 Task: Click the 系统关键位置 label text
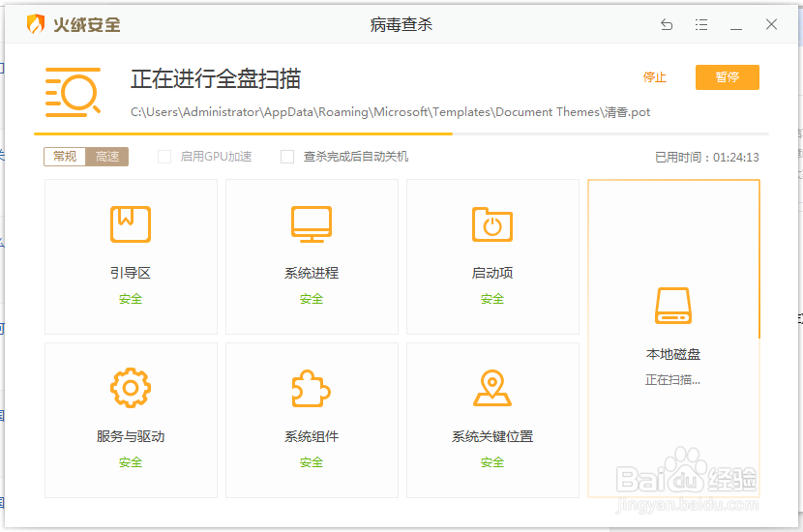tap(492, 436)
